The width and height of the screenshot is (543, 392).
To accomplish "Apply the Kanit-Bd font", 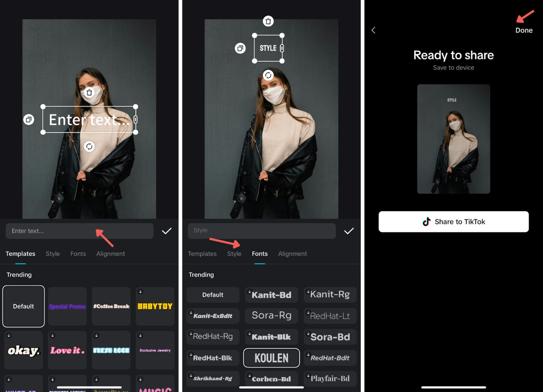I will point(271,294).
